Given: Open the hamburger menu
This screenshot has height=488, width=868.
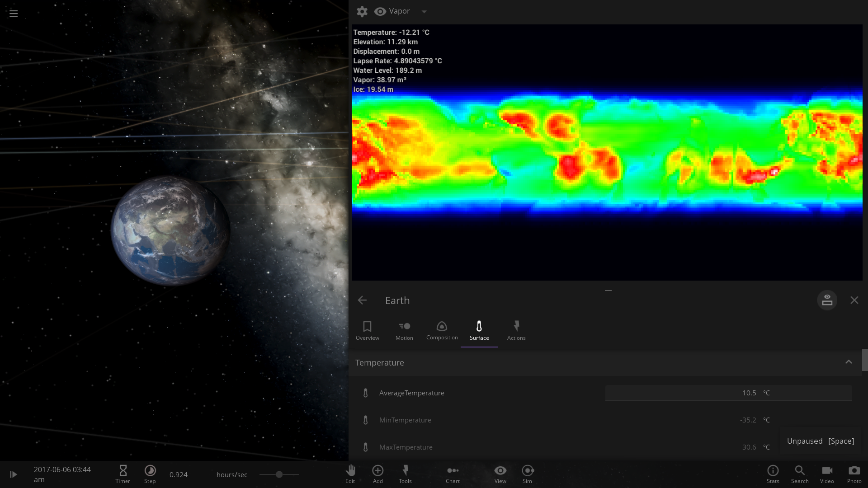Looking at the screenshot, I should (x=14, y=14).
